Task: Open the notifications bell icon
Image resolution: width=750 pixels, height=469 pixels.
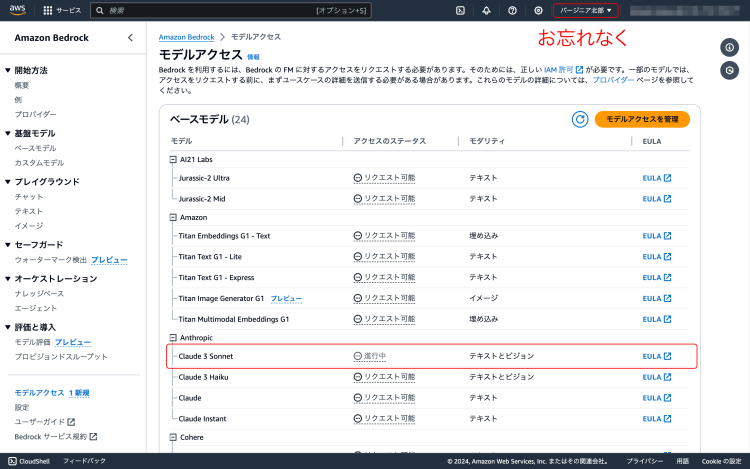Action: [x=486, y=11]
